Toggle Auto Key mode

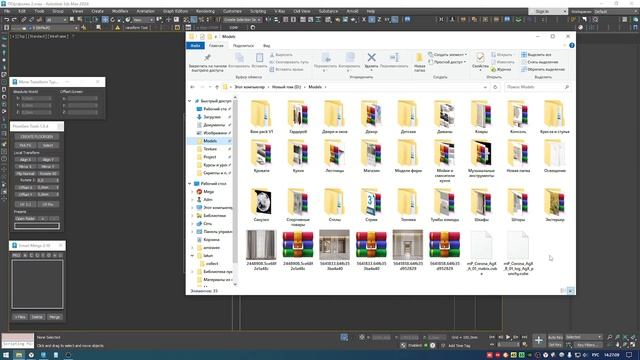coord(555,337)
